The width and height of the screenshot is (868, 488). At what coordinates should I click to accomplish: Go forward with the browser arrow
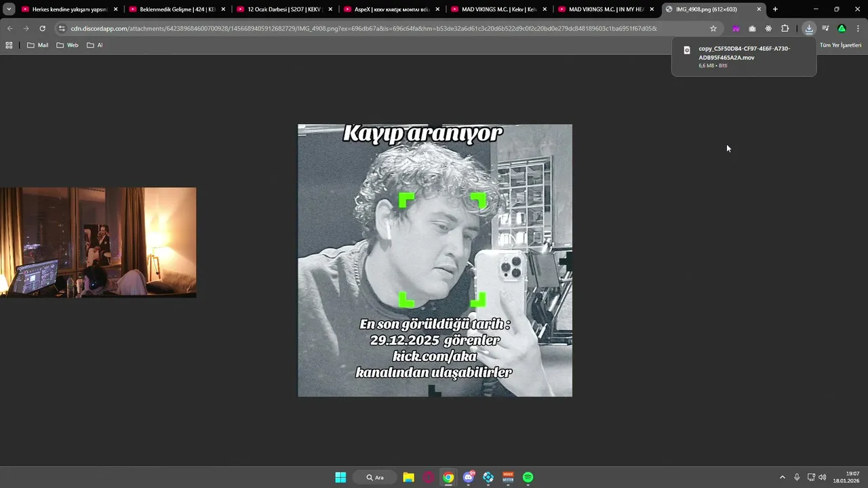[26, 28]
